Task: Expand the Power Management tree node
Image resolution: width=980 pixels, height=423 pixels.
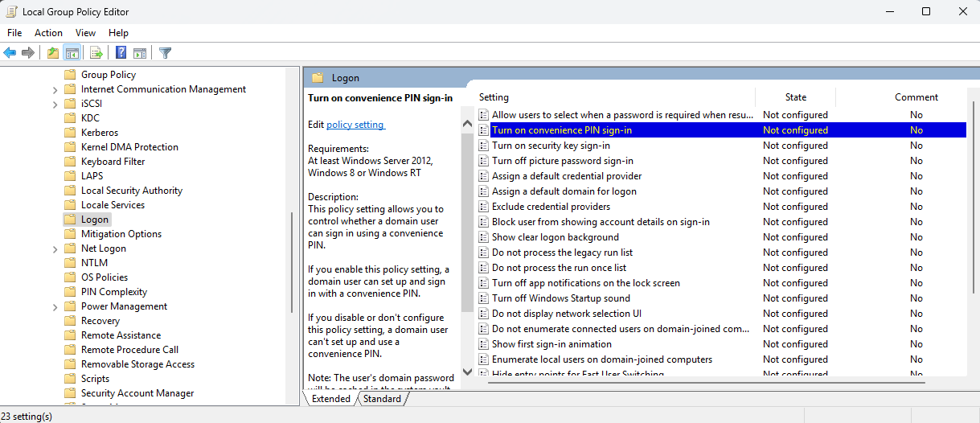Action: [x=55, y=306]
